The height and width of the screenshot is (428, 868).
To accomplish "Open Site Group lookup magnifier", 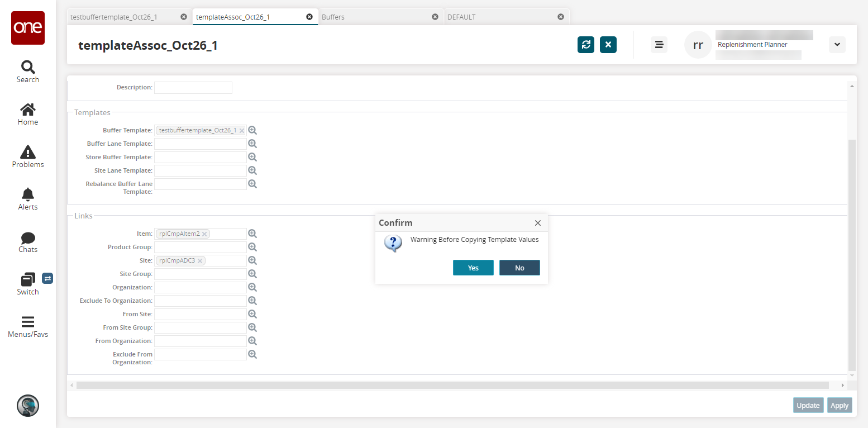I will point(252,274).
